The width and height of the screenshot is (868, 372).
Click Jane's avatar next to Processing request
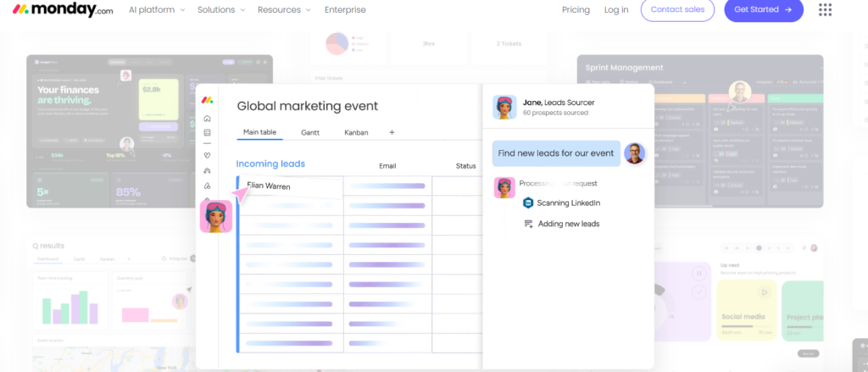point(504,187)
